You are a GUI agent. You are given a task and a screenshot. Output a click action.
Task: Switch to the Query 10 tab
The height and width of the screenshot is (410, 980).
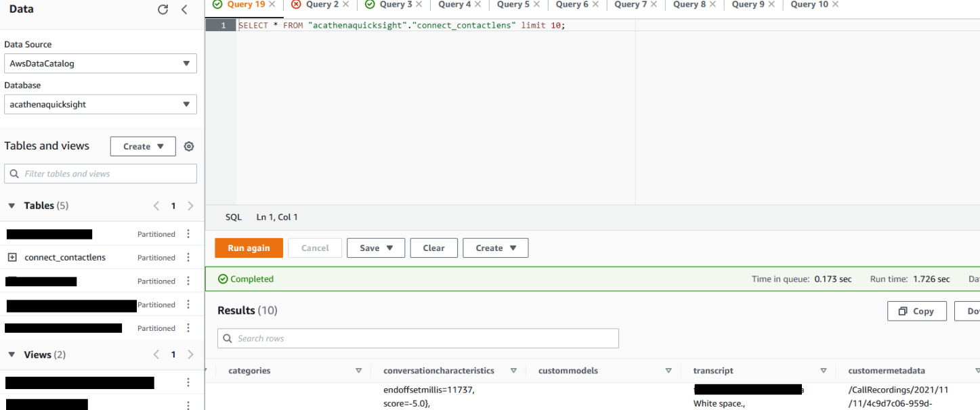[x=809, y=5]
